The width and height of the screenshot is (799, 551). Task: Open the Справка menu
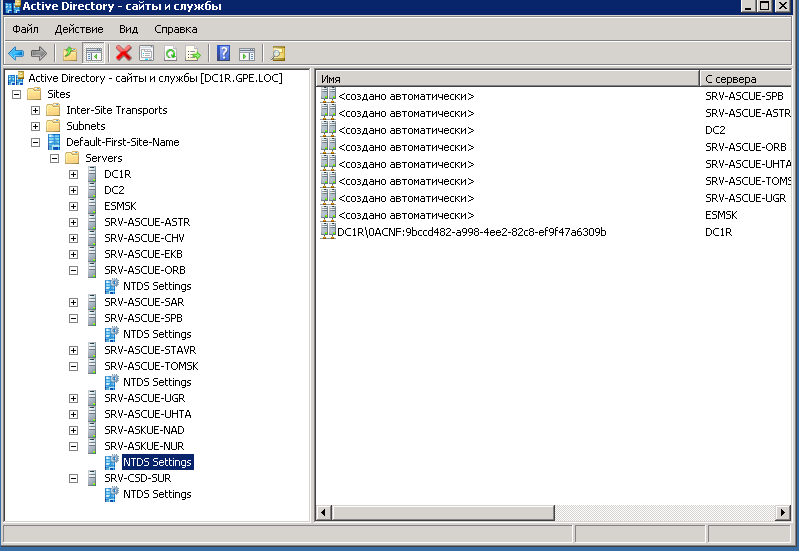click(176, 29)
